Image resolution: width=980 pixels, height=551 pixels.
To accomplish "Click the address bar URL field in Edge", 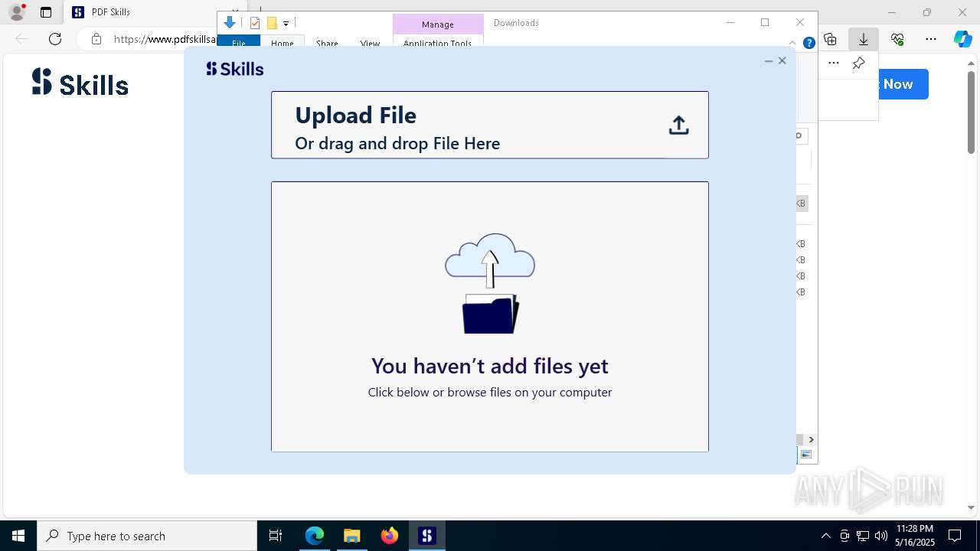I will point(165,39).
